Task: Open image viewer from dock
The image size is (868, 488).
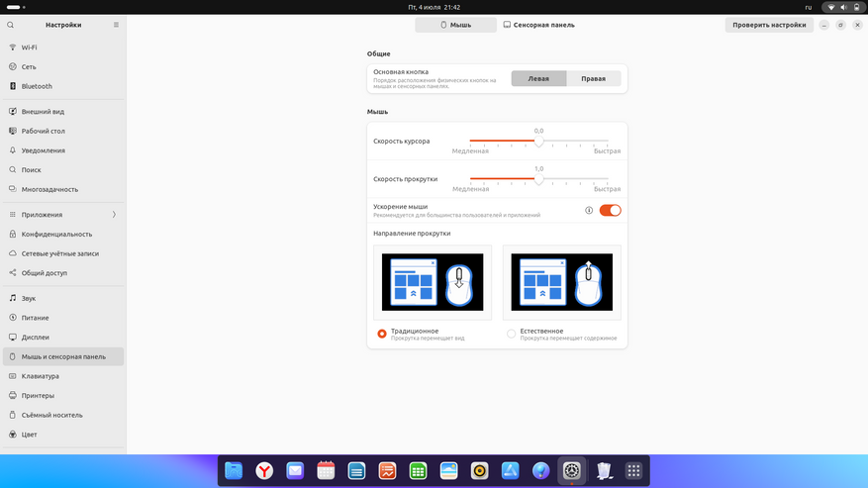Action: pyautogui.click(x=449, y=471)
